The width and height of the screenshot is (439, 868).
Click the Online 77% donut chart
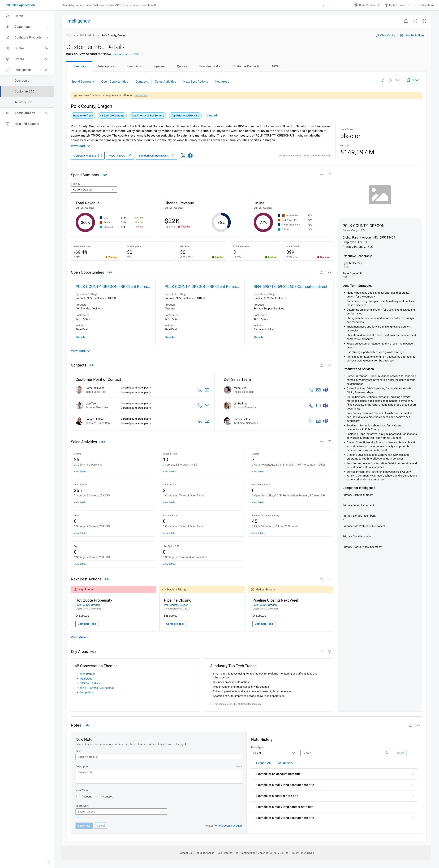pos(263,222)
